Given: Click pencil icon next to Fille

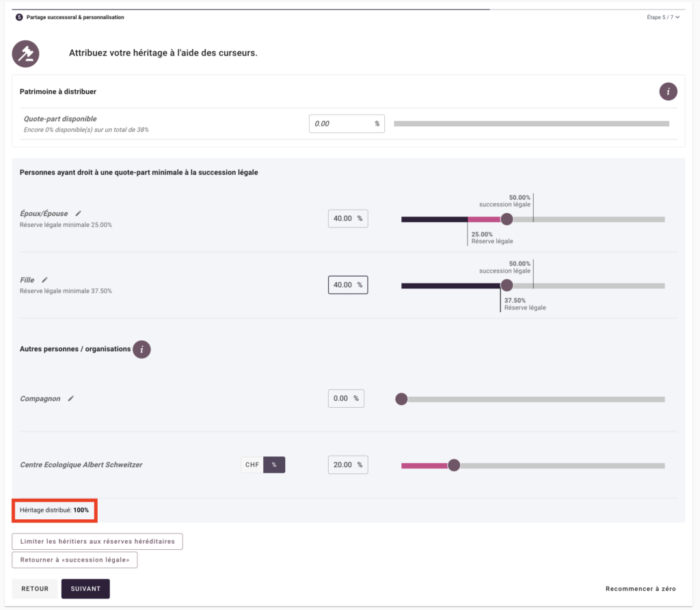Looking at the screenshot, I should [45, 280].
